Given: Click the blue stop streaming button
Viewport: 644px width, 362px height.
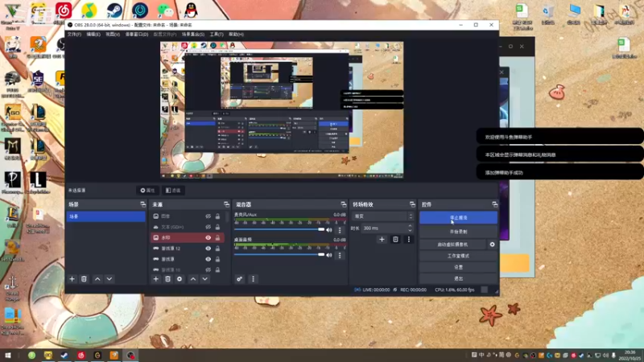Looking at the screenshot, I should point(458,218).
